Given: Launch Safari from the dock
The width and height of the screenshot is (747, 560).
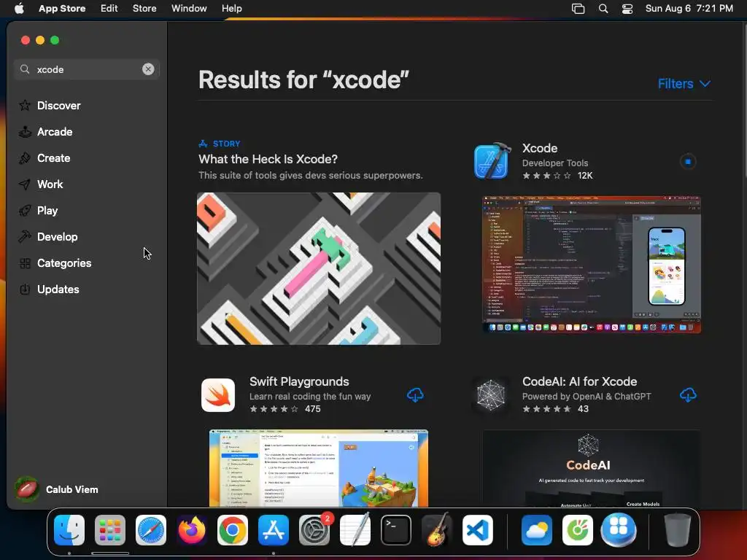Looking at the screenshot, I should pos(151,530).
